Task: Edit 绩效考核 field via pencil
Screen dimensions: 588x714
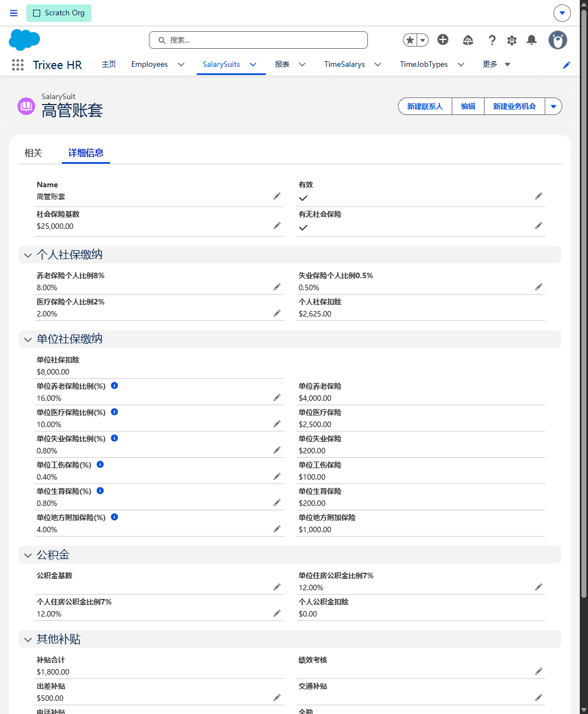Action: coord(539,671)
